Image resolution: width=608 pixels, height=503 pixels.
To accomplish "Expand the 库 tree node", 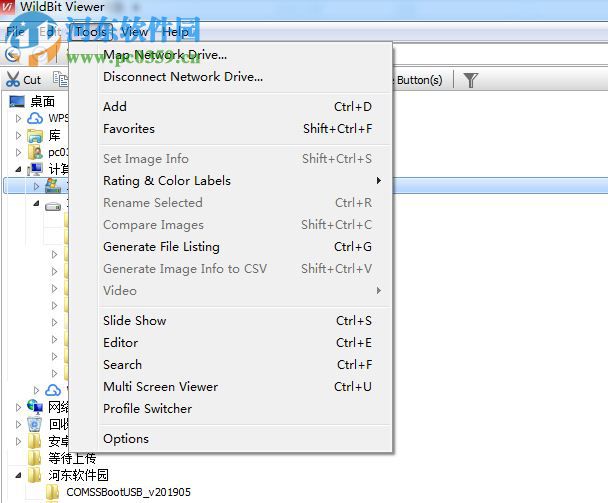I will coord(18,135).
